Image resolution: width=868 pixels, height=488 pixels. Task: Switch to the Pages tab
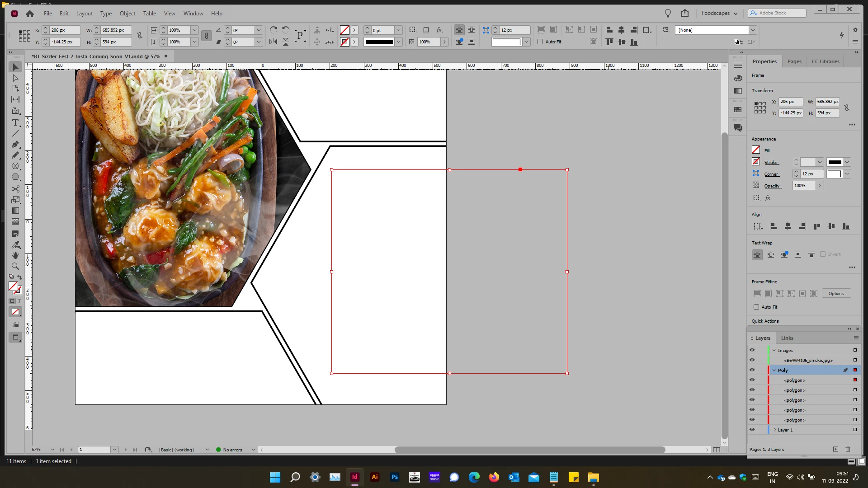point(794,61)
